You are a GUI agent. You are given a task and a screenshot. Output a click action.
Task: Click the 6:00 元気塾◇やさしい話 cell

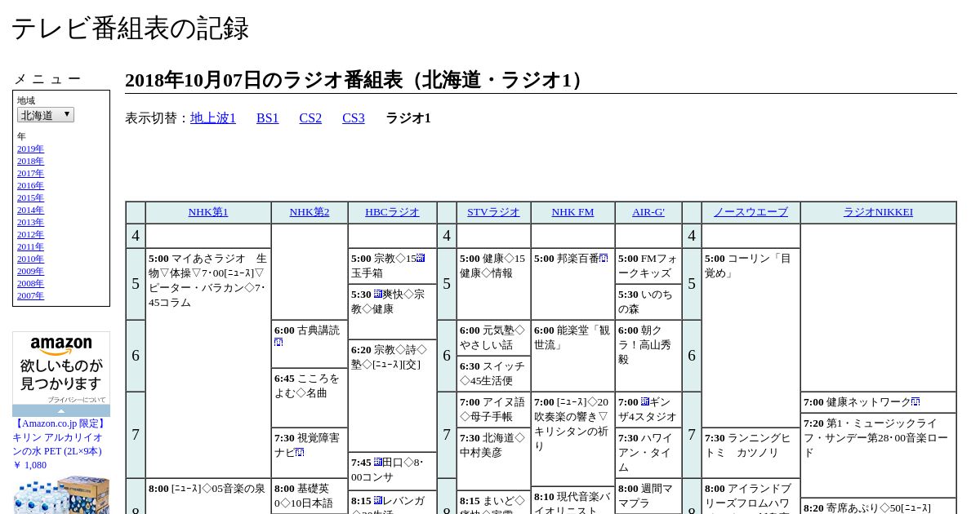point(493,338)
